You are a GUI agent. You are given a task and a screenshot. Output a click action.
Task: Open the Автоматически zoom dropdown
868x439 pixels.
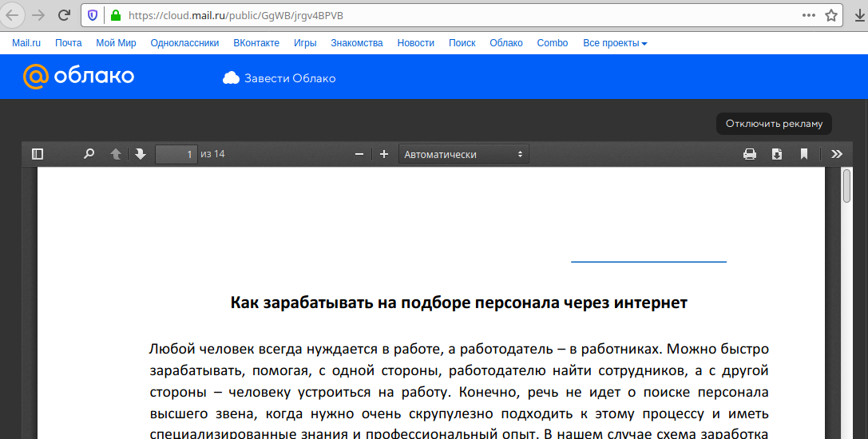click(x=463, y=154)
